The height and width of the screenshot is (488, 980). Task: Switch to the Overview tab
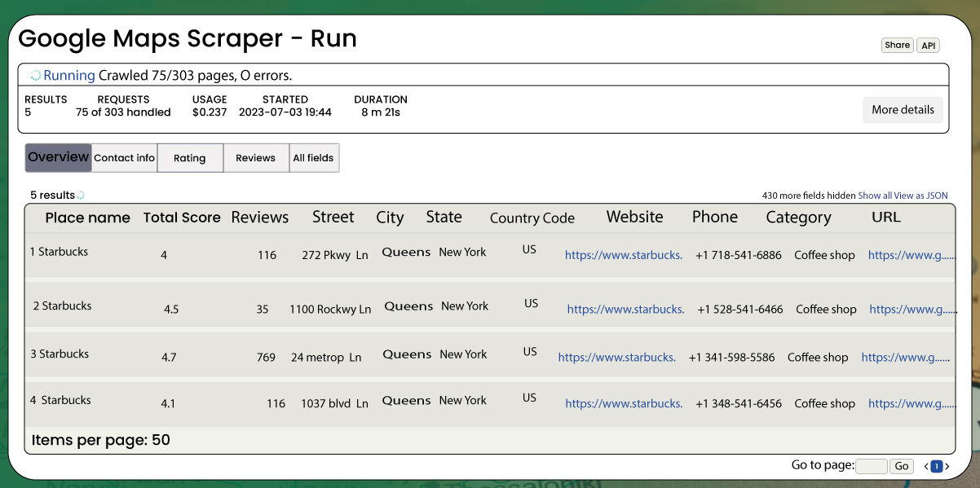point(58,157)
